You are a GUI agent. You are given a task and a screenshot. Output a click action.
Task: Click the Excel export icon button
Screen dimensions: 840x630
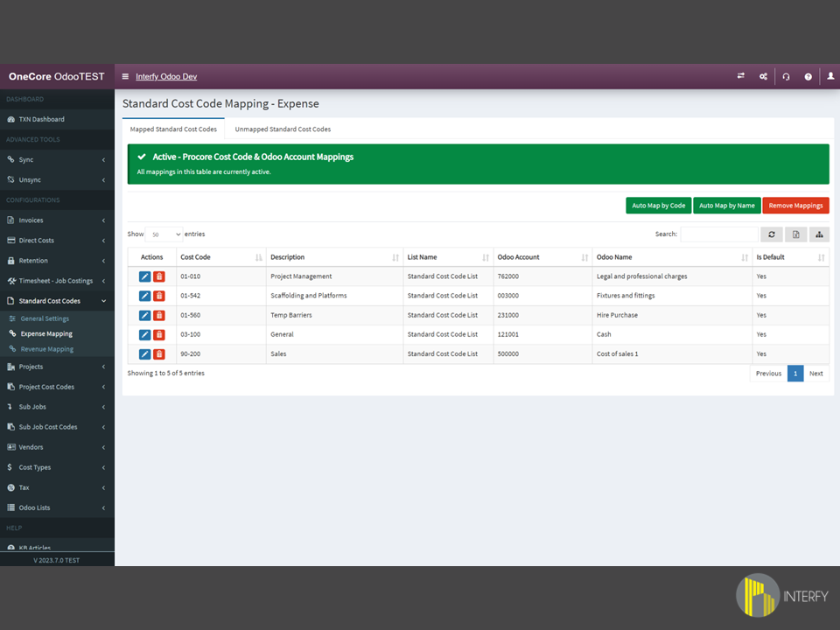(x=795, y=234)
